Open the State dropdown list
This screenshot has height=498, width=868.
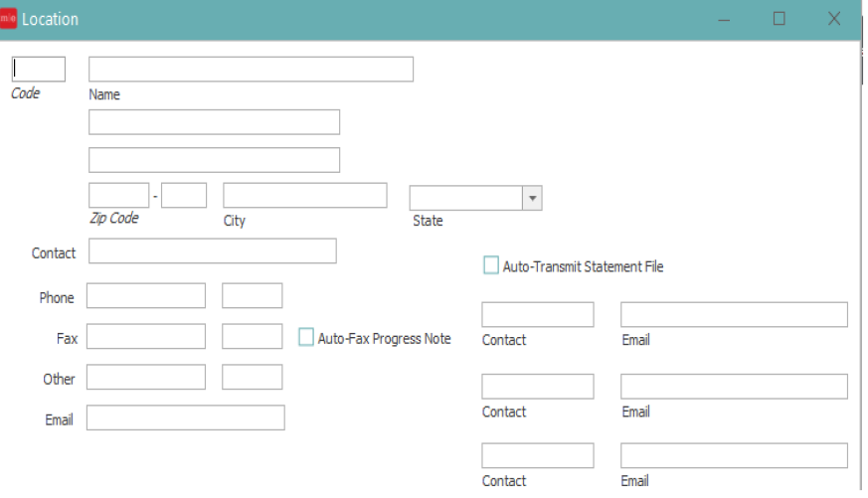(532, 198)
